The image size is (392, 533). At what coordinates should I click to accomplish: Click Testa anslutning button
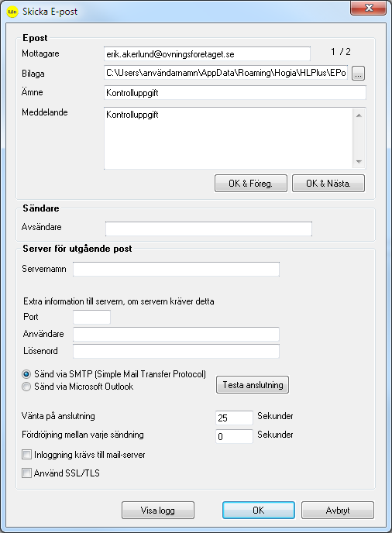[253, 385]
